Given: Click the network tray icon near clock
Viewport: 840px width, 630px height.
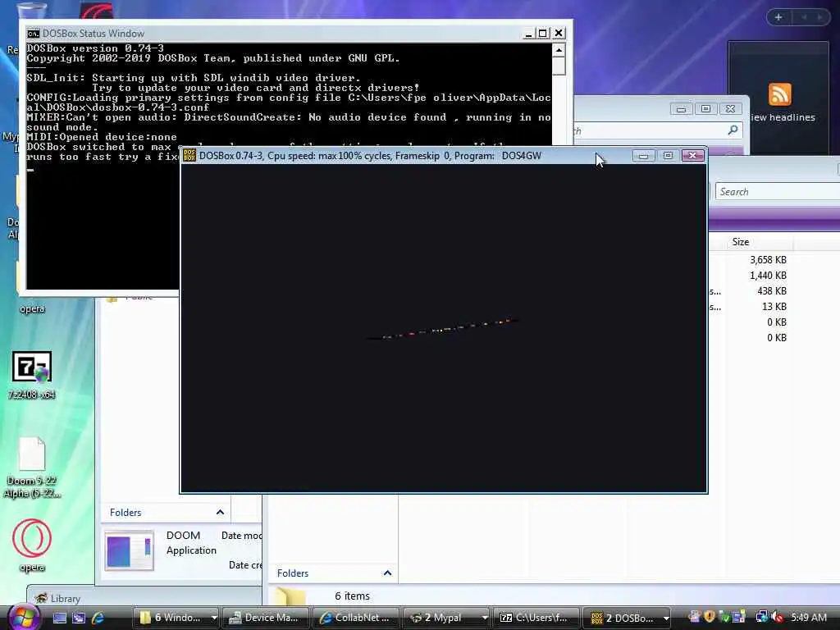Looking at the screenshot, I should pos(761,617).
